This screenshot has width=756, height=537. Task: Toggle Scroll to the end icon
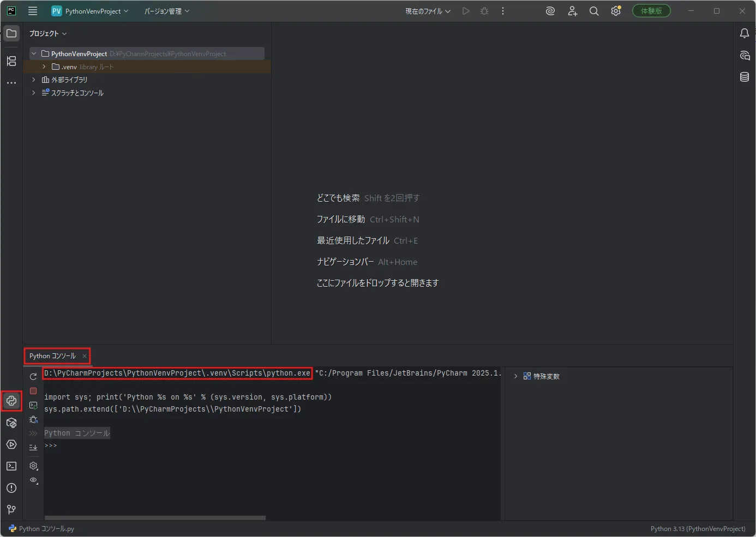coord(33,447)
